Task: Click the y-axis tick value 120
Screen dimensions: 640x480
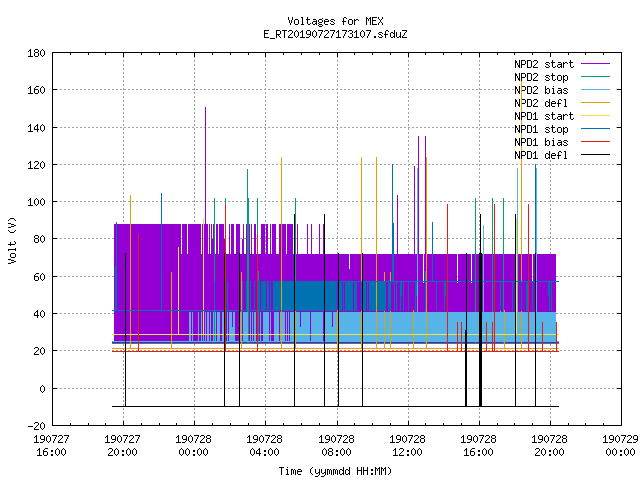Action: (36, 165)
